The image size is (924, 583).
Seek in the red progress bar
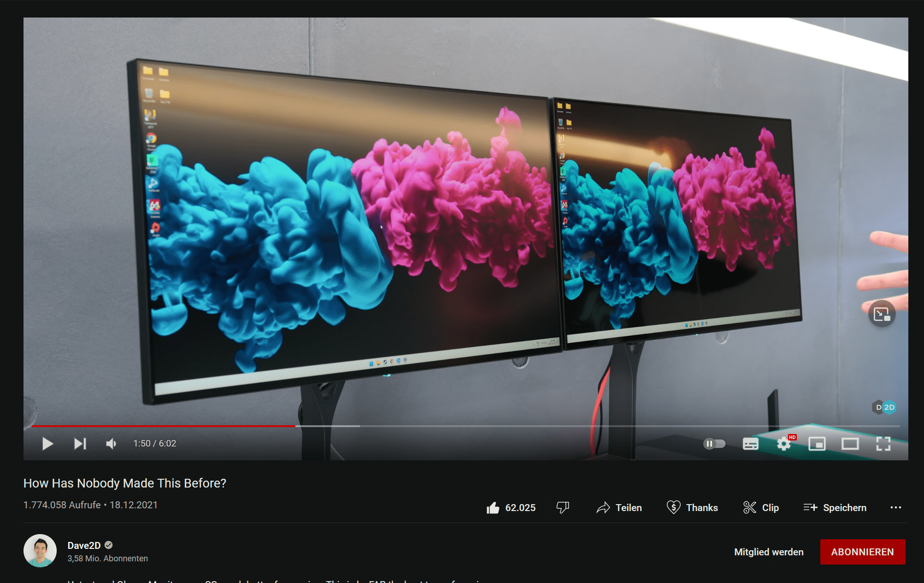184,426
